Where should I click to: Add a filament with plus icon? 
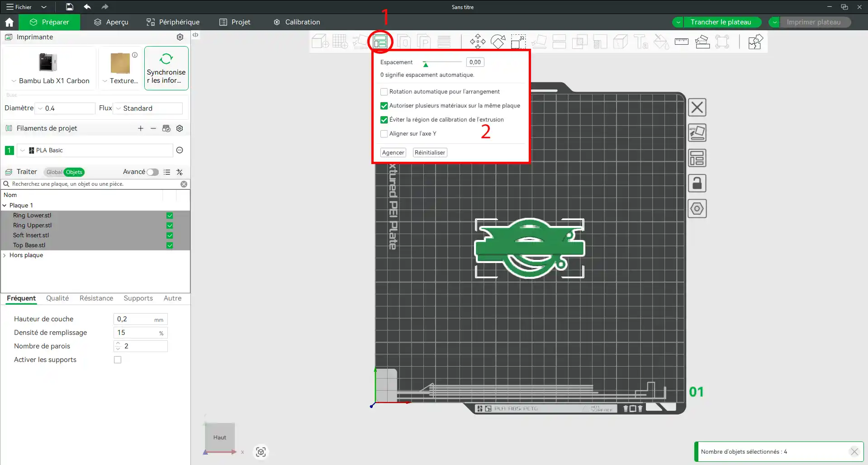[141, 128]
